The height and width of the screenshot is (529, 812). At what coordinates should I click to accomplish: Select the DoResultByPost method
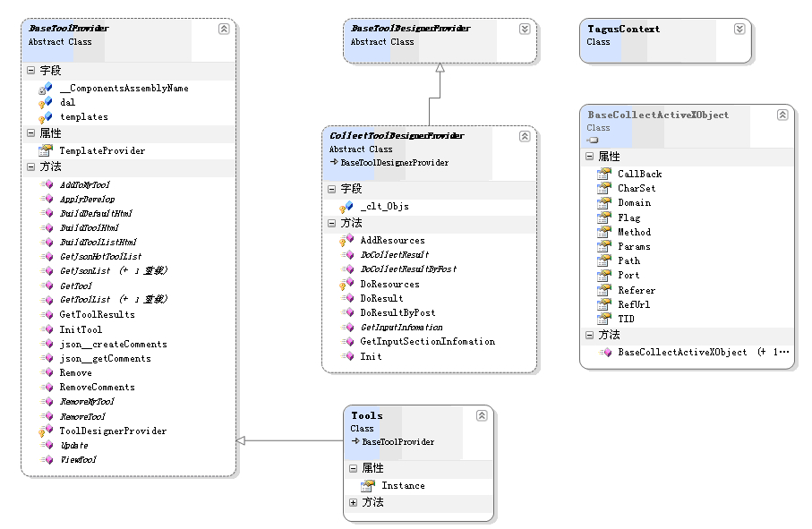click(397, 312)
